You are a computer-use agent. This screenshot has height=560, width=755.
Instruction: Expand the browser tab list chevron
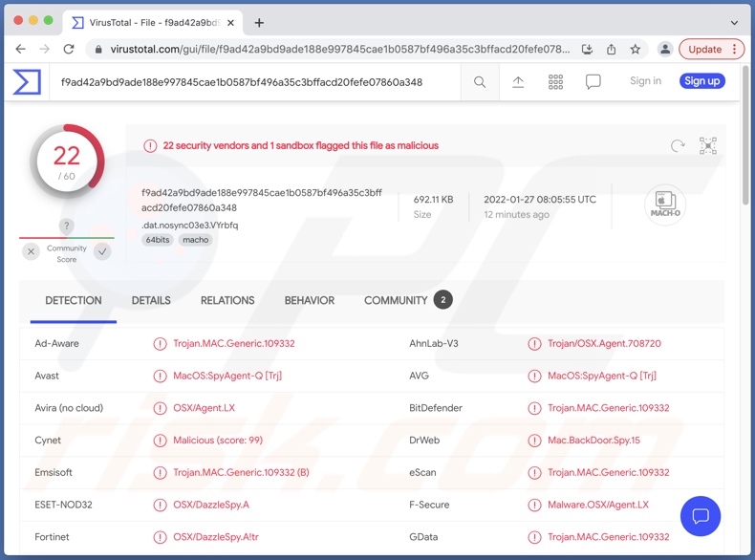tap(734, 22)
